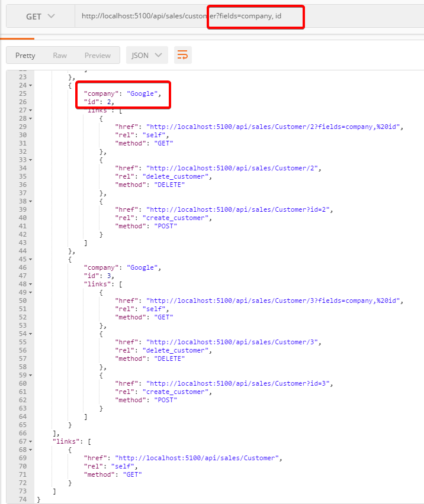This screenshot has width=424, height=504.
Task: Collapse the block at line 33
Action: tap(31, 160)
